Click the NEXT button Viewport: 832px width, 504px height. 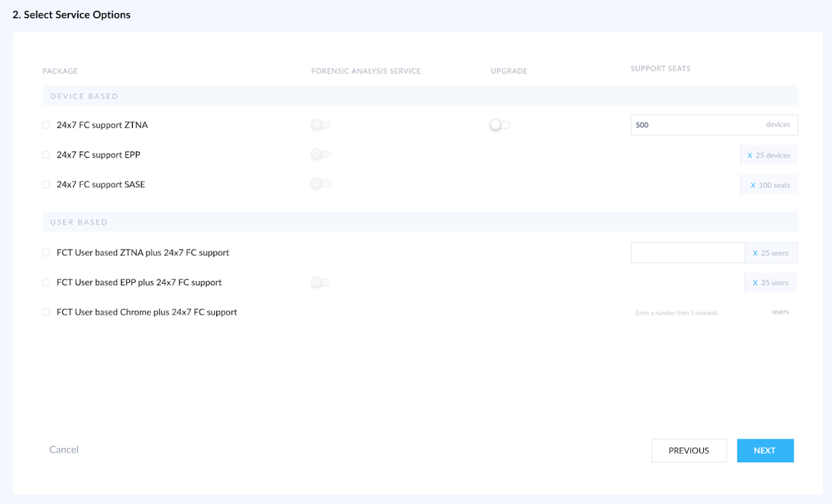click(x=765, y=450)
